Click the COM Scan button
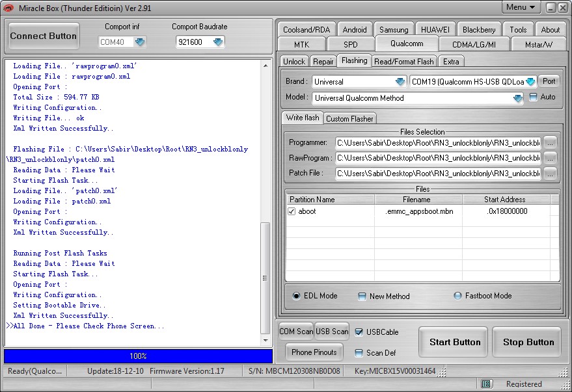 tap(296, 332)
